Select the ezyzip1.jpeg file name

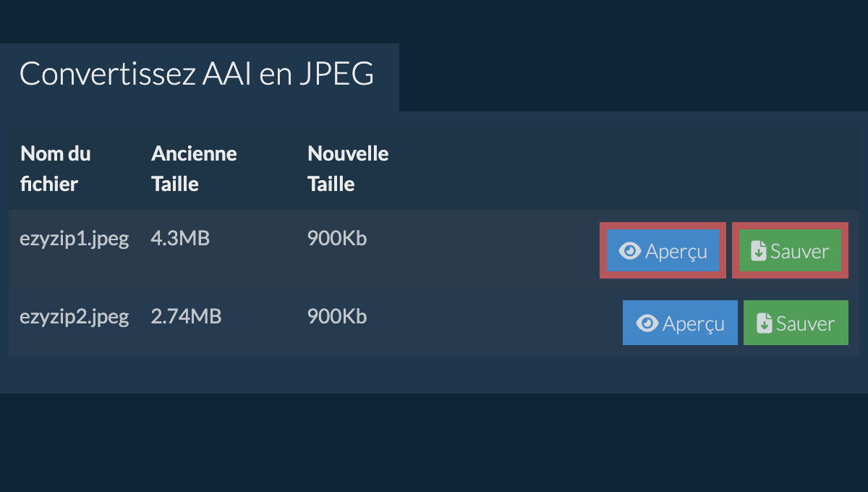tap(74, 239)
